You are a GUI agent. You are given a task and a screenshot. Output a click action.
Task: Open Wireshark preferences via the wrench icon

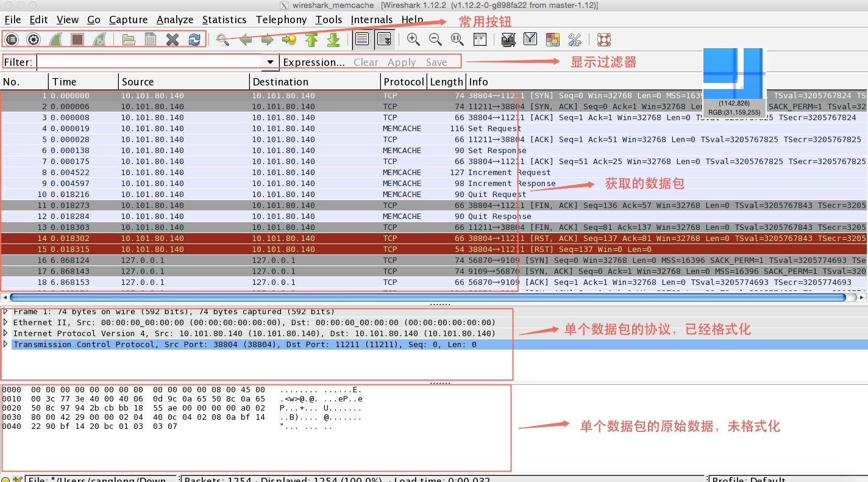tap(574, 39)
